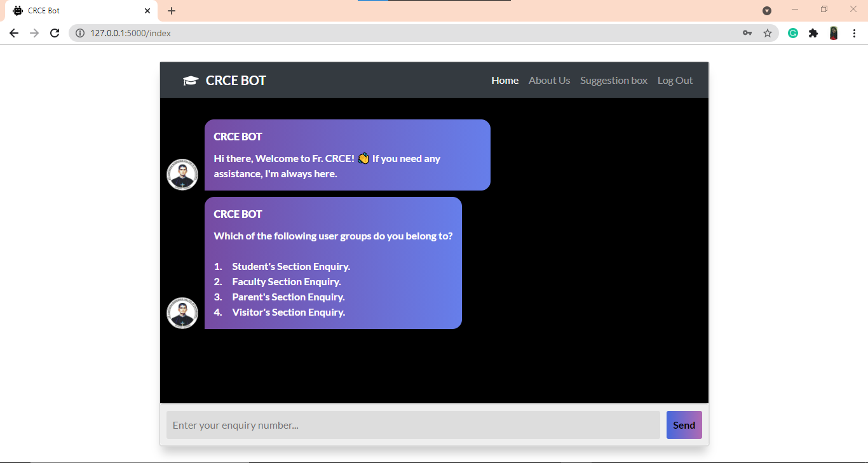Reload the page using refresh icon
868x463 pixels.
pos(55,32)
